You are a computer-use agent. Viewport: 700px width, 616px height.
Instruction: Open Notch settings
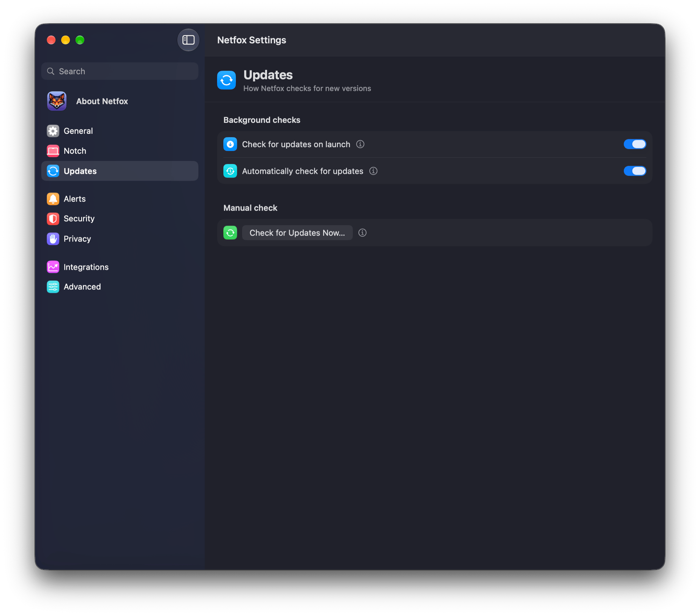tap(120, 151)
